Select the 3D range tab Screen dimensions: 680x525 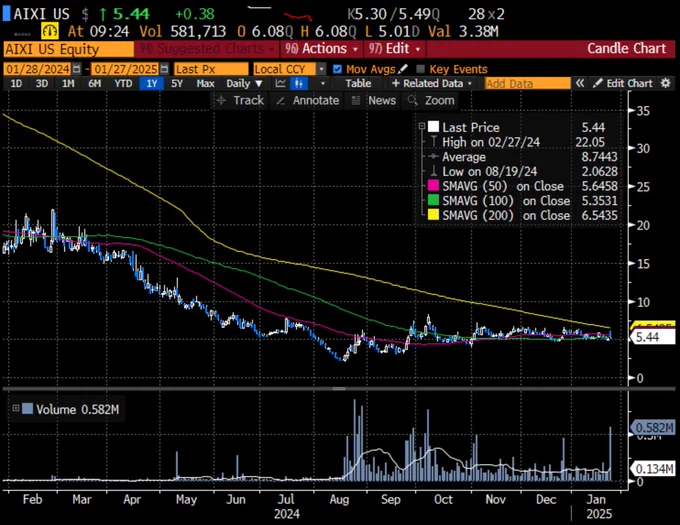click(42, 83)
